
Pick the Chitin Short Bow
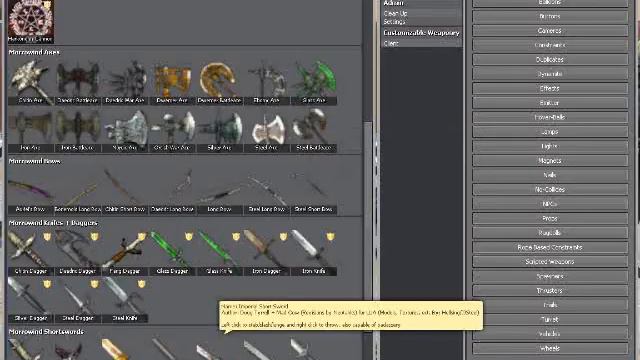[125, 191]
